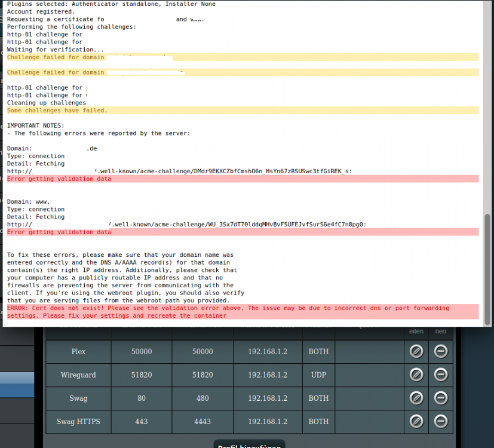Select the highlighted blue sidebar item

click(17, 384)
